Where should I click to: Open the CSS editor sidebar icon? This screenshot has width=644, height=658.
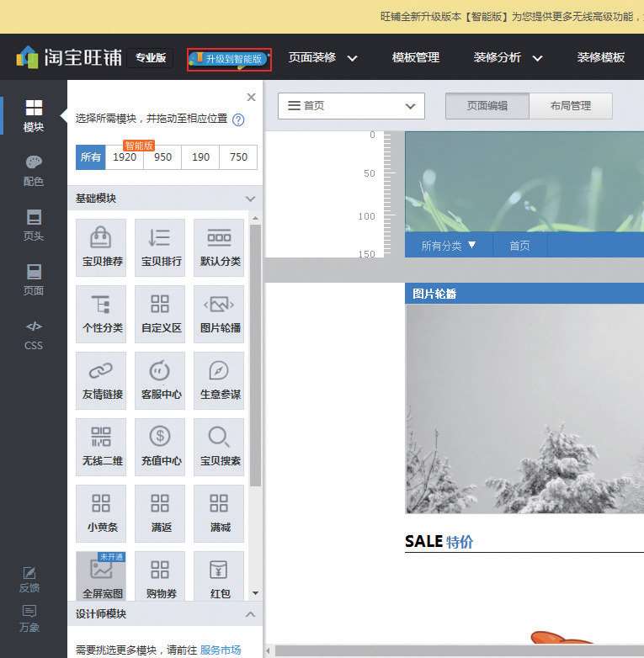(34, 336)
